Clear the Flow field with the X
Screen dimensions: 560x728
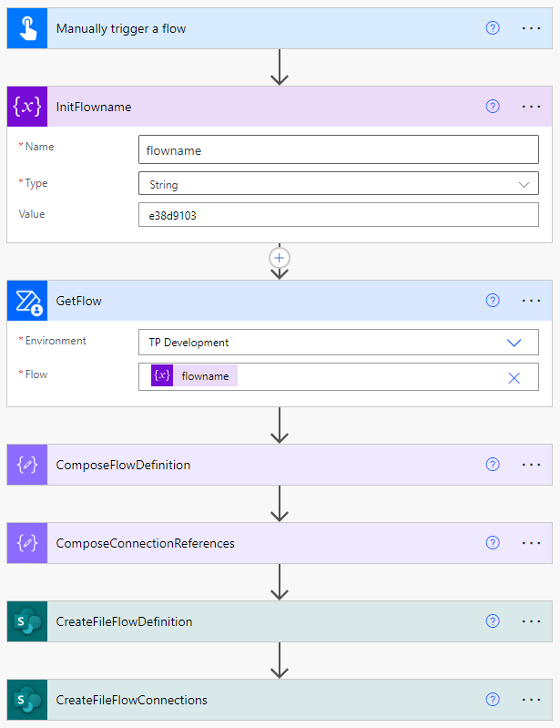click(x=514, y=377)
